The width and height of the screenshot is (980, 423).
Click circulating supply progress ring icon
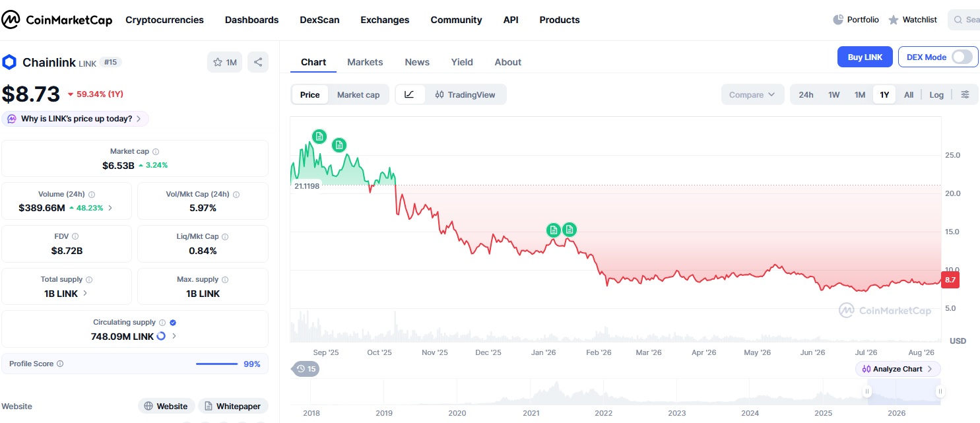click(161, 336)
